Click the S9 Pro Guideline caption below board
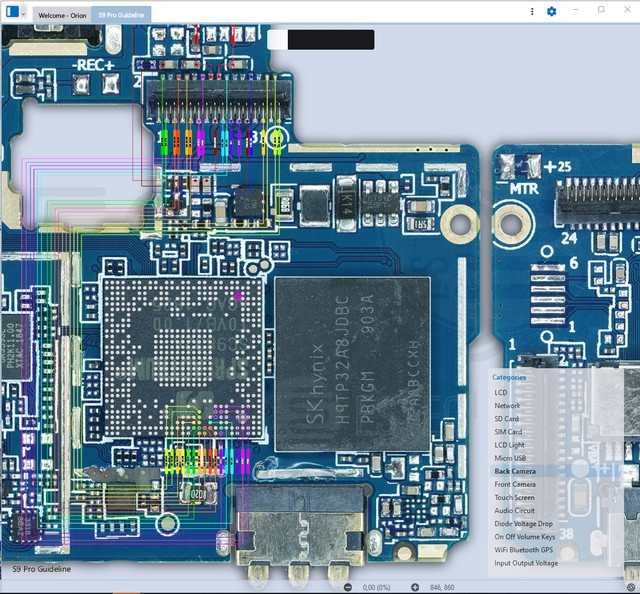Screen dimensions: 640x594 click(42, 569)
